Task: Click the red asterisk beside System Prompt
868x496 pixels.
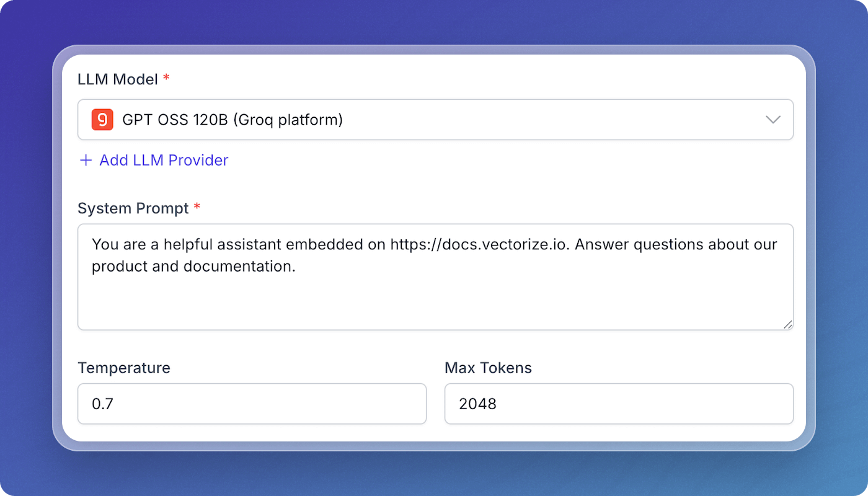Action: [197, 208]
